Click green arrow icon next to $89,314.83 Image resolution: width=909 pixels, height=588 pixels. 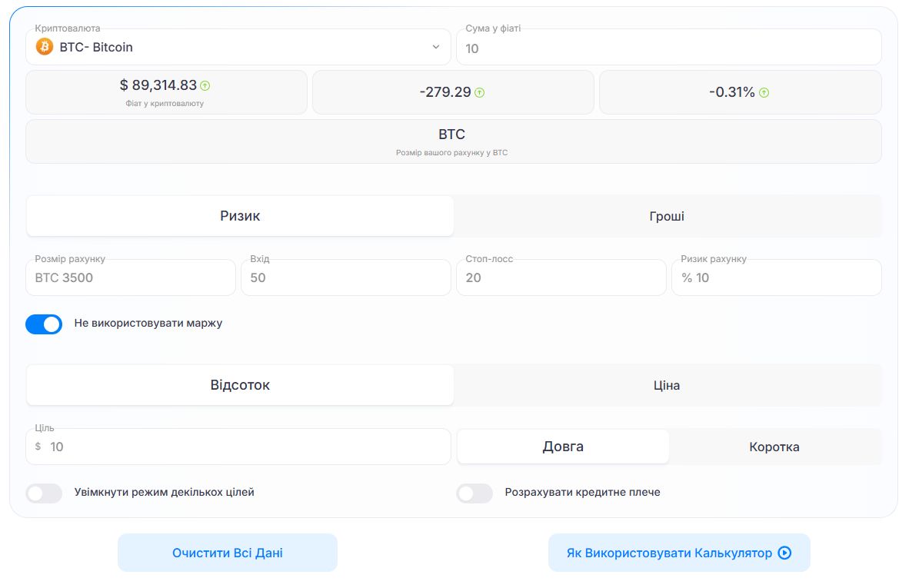click(x=205, y=86)
